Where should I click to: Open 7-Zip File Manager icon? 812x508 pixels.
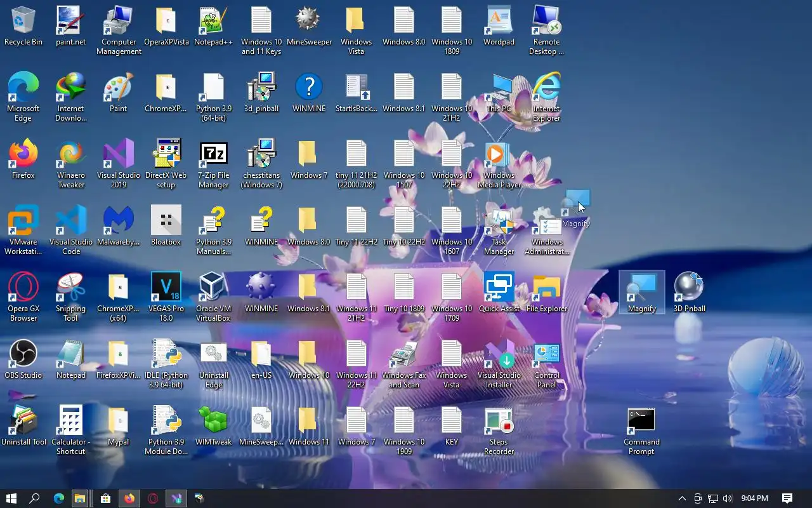coord(214,164)
